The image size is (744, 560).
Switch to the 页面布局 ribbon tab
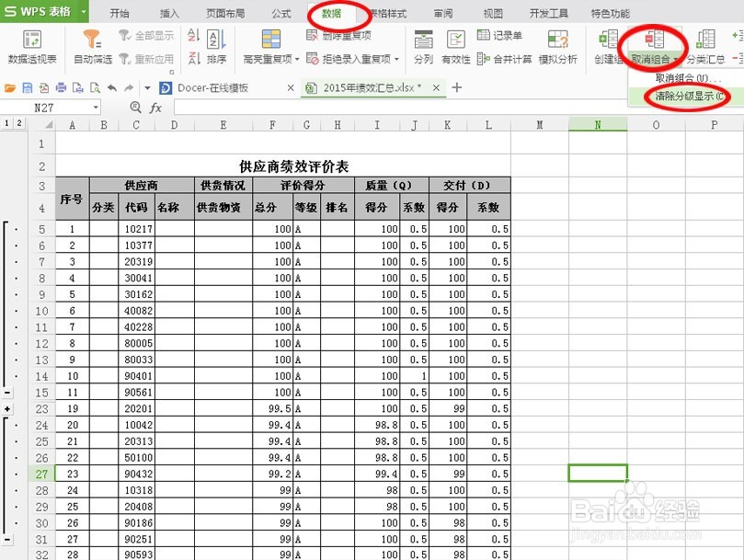225,13
